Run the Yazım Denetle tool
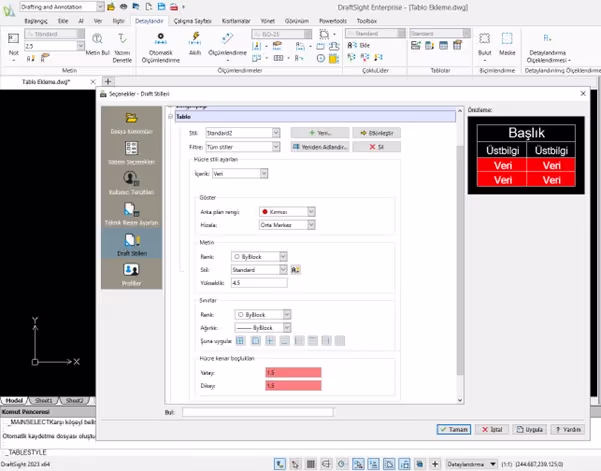The width and height of the screenshot is (601, 471). click(x=122, y=48)
